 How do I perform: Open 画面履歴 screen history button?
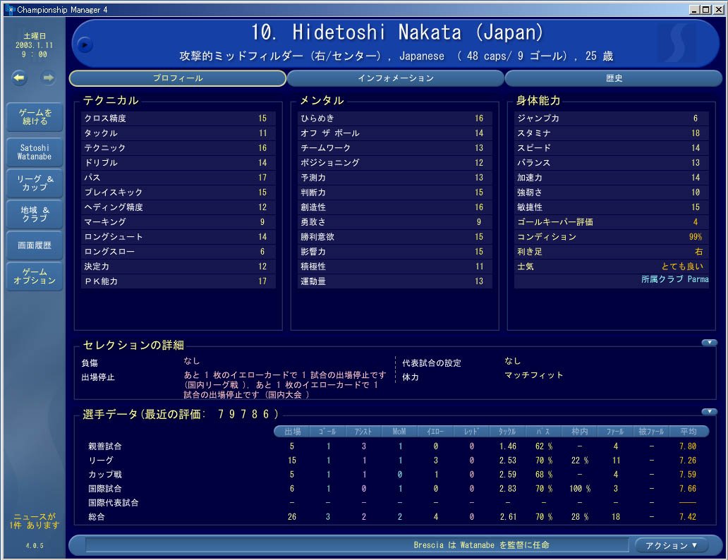(x=35, y=245)
